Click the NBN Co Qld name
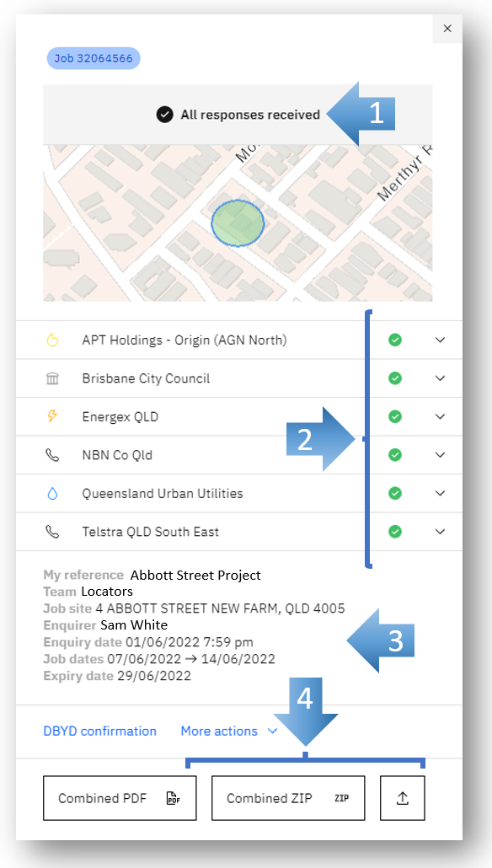Image resolution: width=492 pixels, height=868 pixels. [117, 455]
